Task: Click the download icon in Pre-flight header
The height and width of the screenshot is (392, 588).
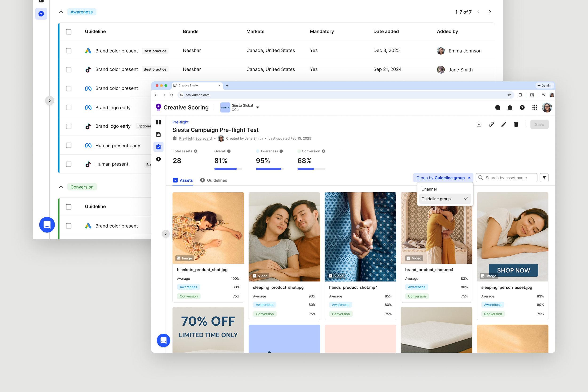Action: (x=479, y=124)
